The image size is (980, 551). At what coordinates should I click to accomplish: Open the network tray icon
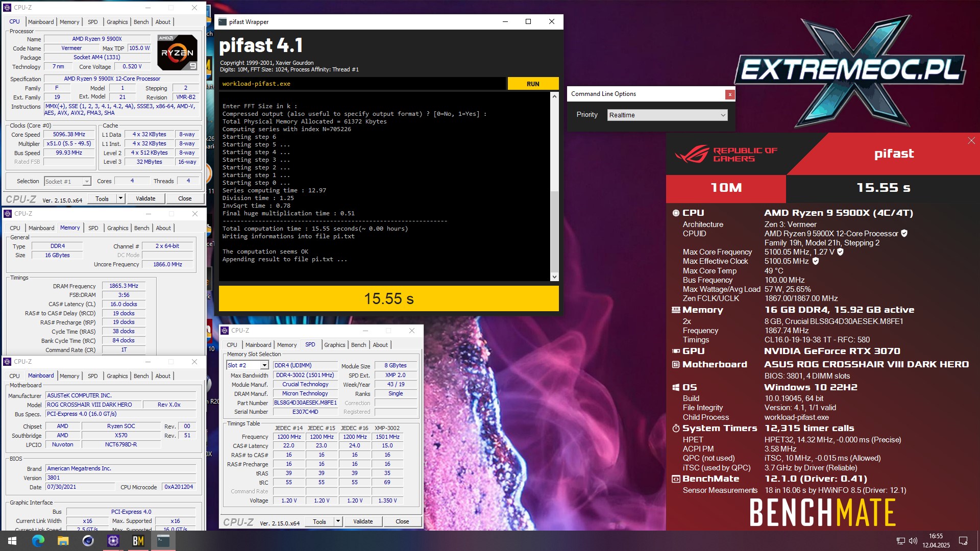tap(901, 541)
